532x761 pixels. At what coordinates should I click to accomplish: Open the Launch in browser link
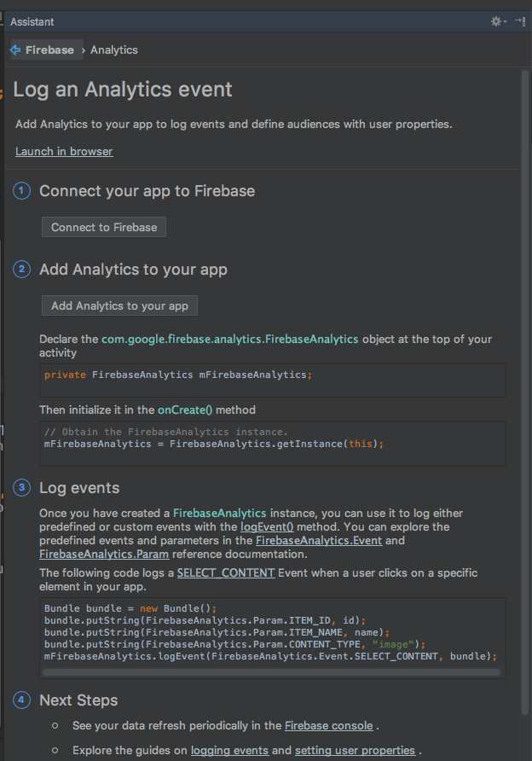64,151
